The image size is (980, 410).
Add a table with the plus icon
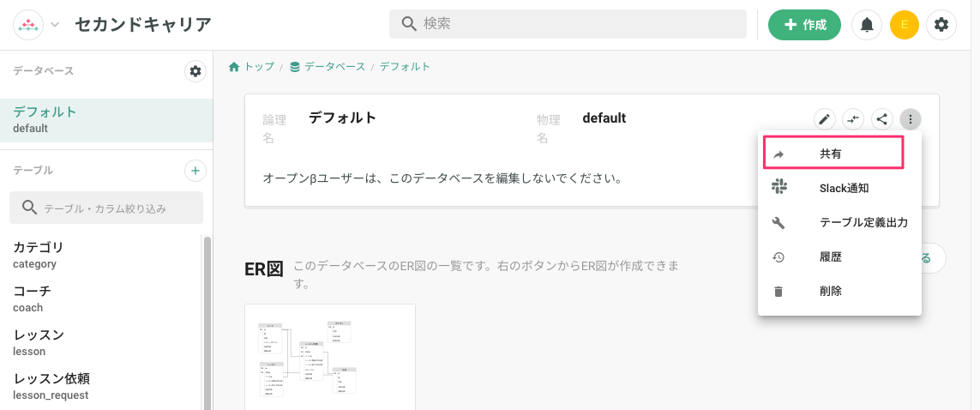[x=195, y=170]
